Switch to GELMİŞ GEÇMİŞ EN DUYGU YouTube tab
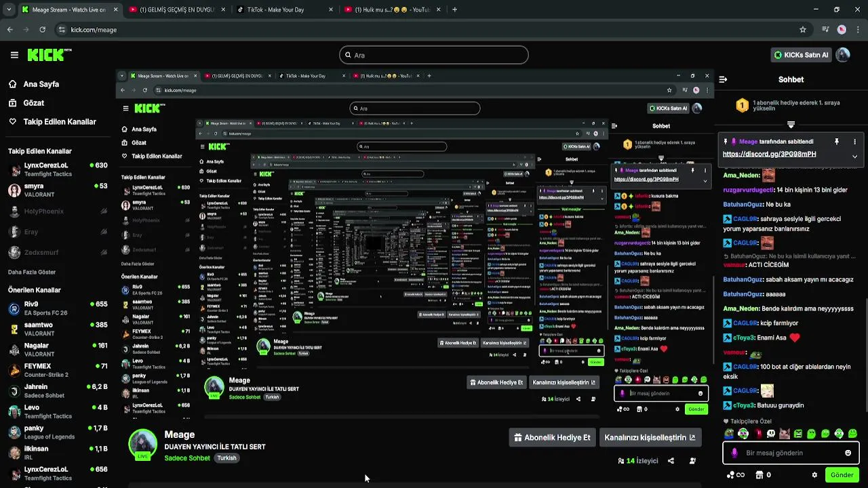 click(176, 9)
